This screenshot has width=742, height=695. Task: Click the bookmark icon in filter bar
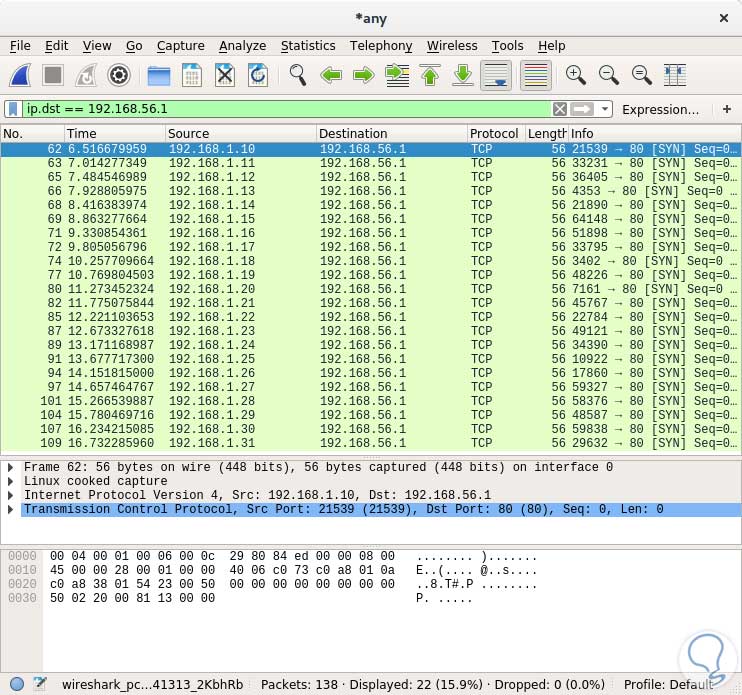14,109
